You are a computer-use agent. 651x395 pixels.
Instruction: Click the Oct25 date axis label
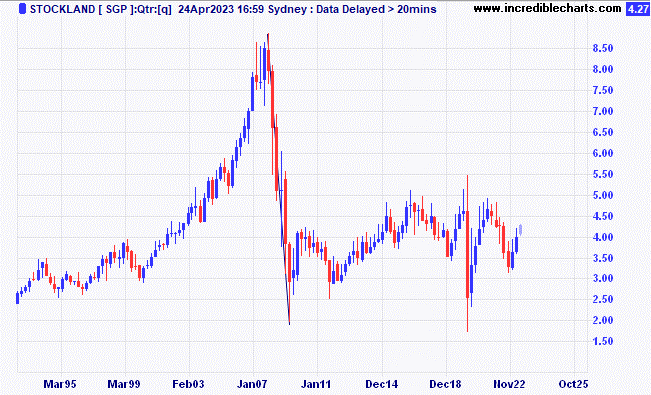(x=573, y=384)
